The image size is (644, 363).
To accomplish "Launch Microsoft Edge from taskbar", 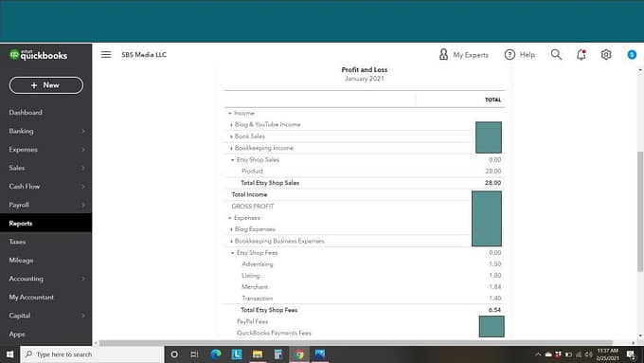I will coord(216,354).
